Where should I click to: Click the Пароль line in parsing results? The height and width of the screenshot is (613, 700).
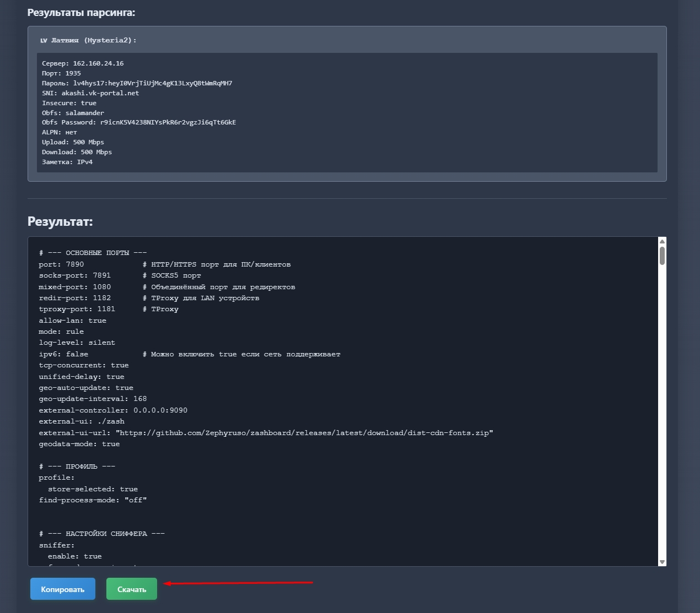point(137,83)
